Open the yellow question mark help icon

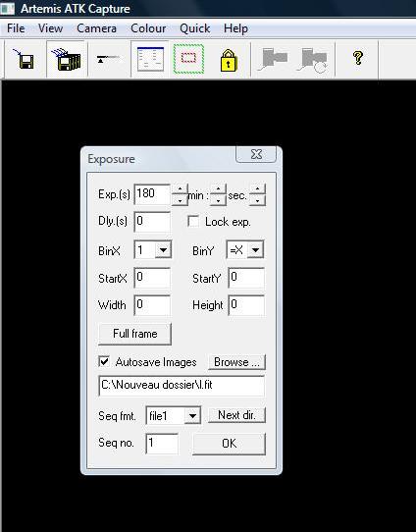(x=358, y=58)
